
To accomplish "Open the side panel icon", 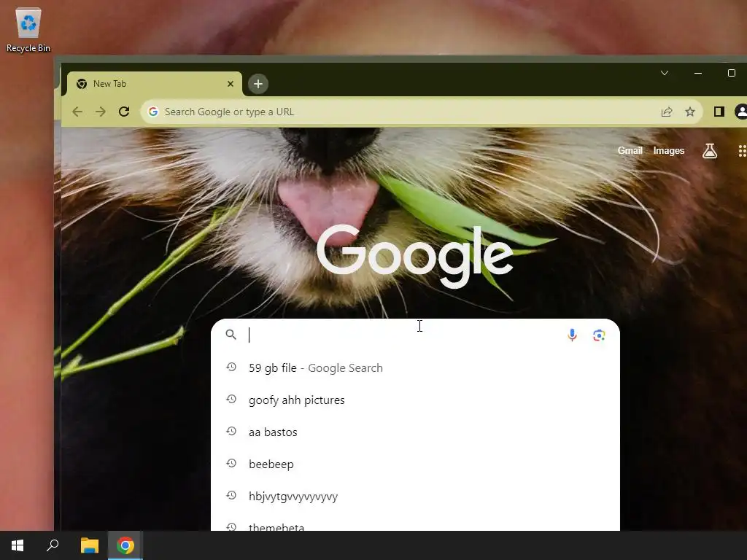I will point(719,112).
